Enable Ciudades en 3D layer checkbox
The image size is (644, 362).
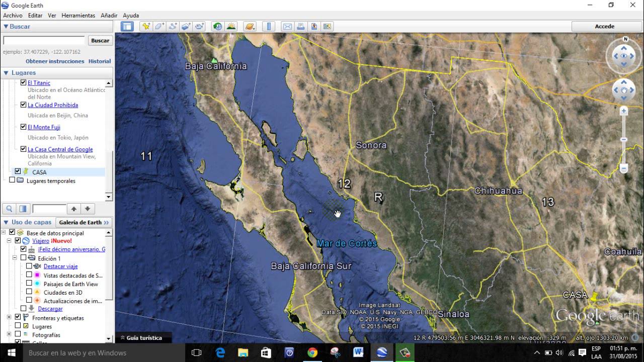click(29, 292)
